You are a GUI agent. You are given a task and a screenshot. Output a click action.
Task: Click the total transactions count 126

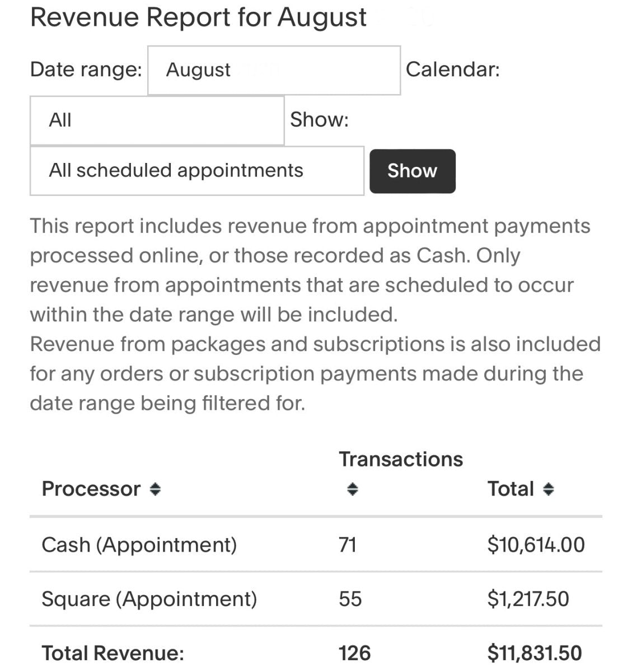tap(354, 653)
